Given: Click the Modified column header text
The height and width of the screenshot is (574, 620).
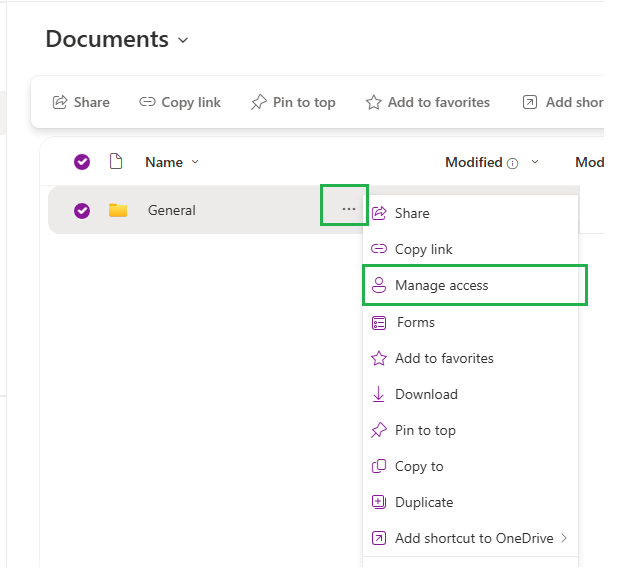Looking at the screenshot, I should click(x=474, y=162).
